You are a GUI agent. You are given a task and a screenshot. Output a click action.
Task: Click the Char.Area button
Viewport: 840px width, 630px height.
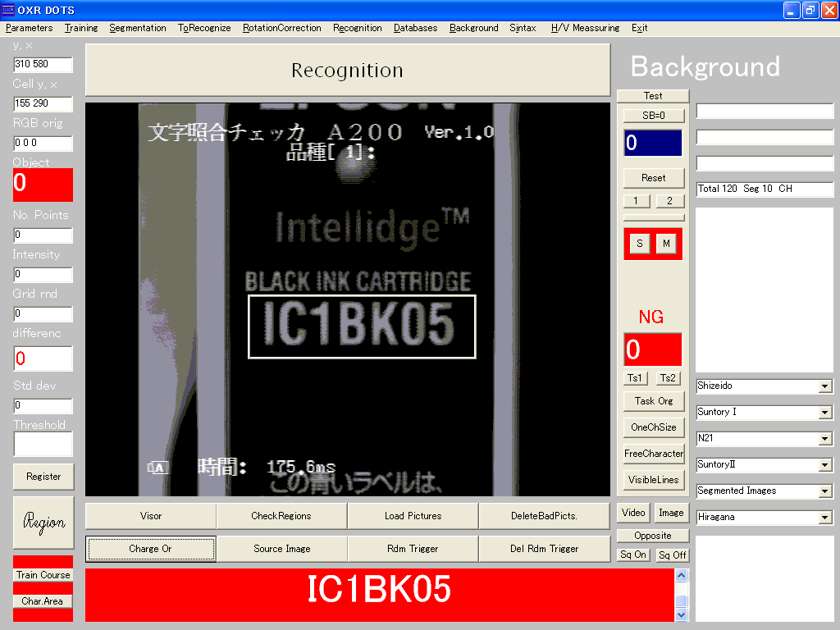[x=43, y=601]
